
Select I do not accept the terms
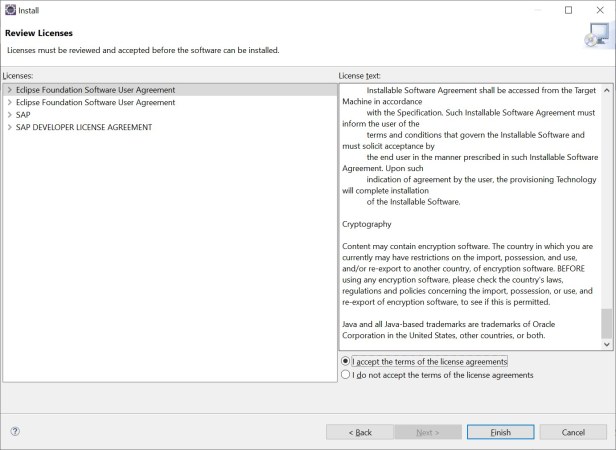(x=346, y=375)
